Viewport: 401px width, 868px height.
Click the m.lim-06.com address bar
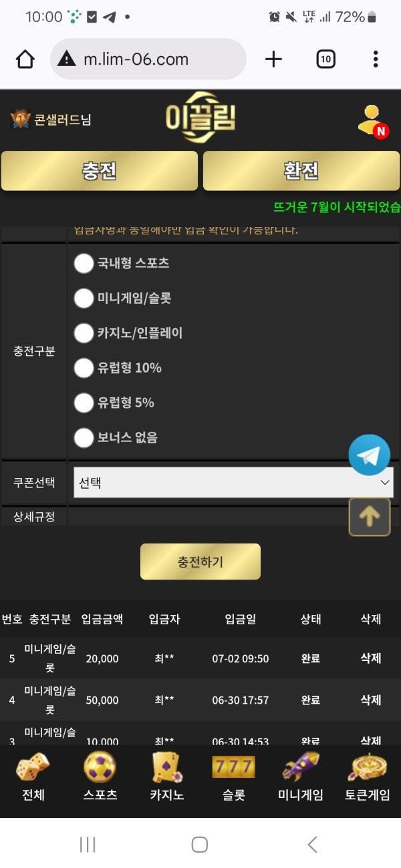point(148,59)
